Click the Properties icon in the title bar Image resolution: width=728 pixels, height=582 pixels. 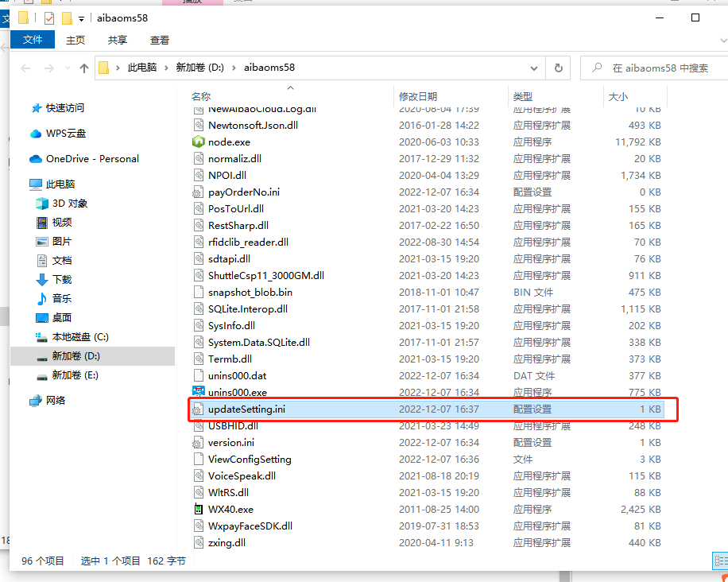[x=49, y=17]
